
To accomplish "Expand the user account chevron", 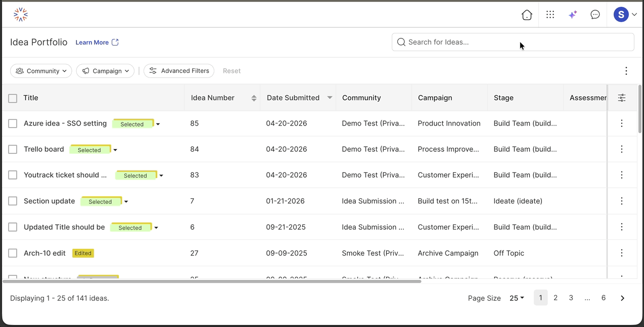I will pos(634,15).
